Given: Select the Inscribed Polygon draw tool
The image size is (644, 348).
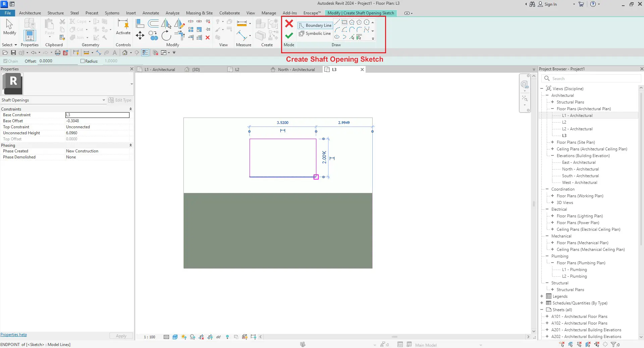Looking at the screenshot, I should coord(352,22).
